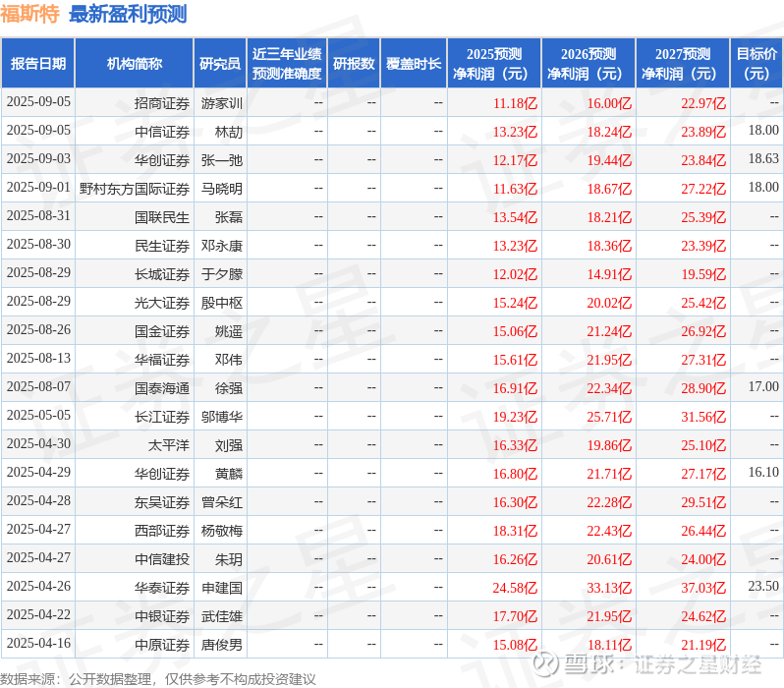Click the 16.10 target price
Image resolution: width=784 pixels, height=688 pixels.
[x=763, y=473]
